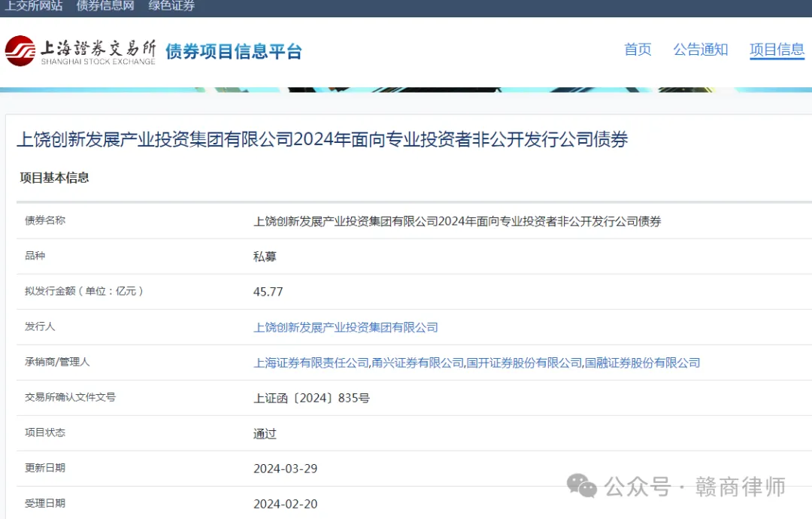Open the 公告通知 menu item
Viewport: 812px width, 519px height.
701,49
